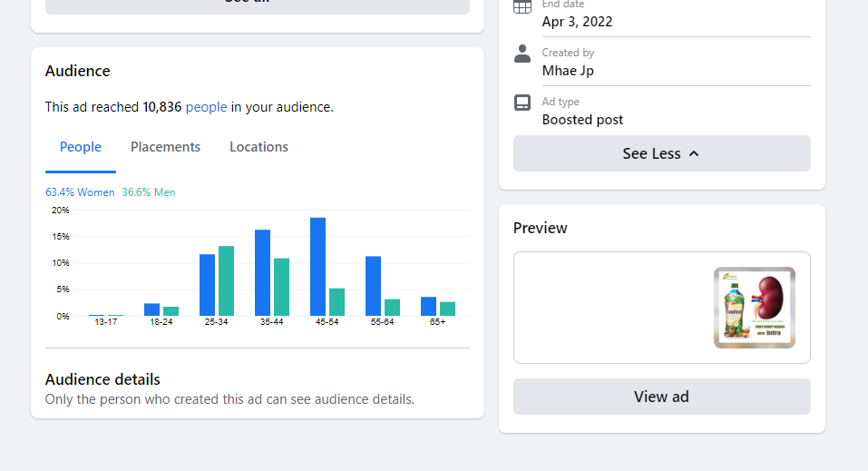Select the Locations tab

coord(258,147)
